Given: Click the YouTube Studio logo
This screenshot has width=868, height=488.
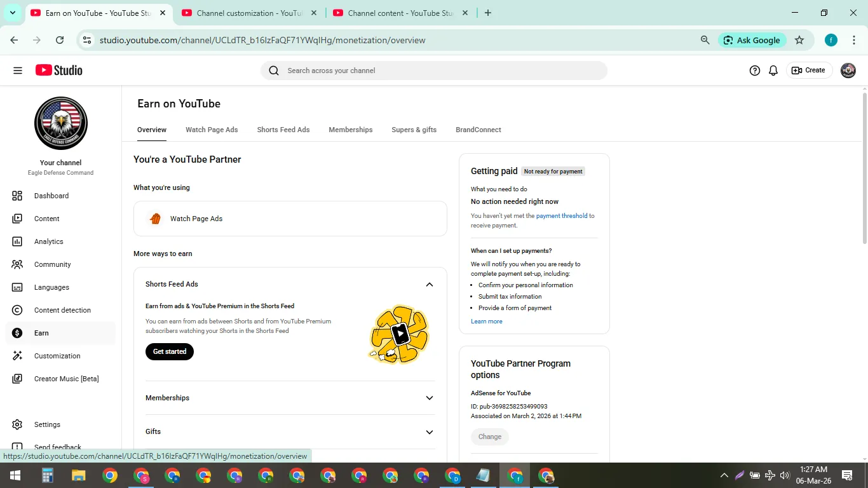Looking at the screenshot, I should coord(59,71).
